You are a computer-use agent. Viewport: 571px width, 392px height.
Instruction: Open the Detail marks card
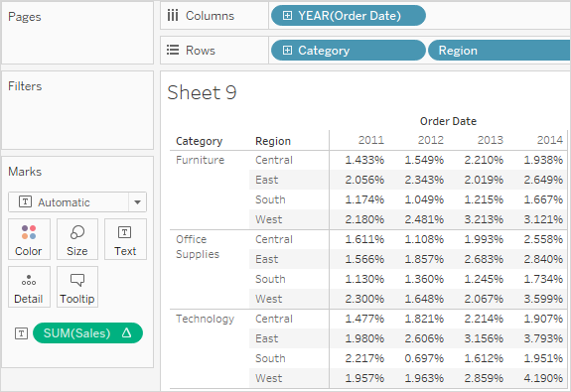click(x=29, y=287)
